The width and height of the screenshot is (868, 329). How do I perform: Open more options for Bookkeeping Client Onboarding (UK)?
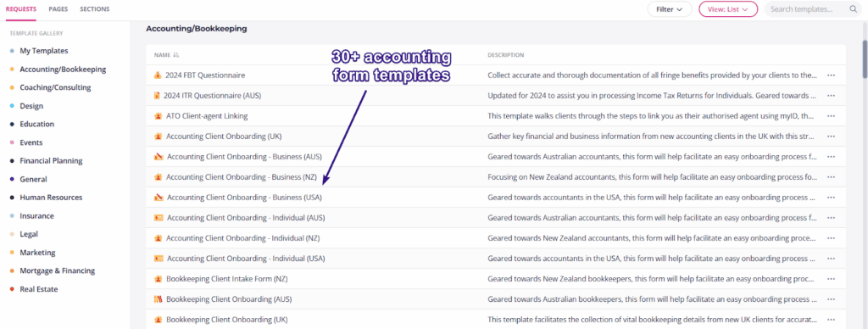[x=831, y=320]
